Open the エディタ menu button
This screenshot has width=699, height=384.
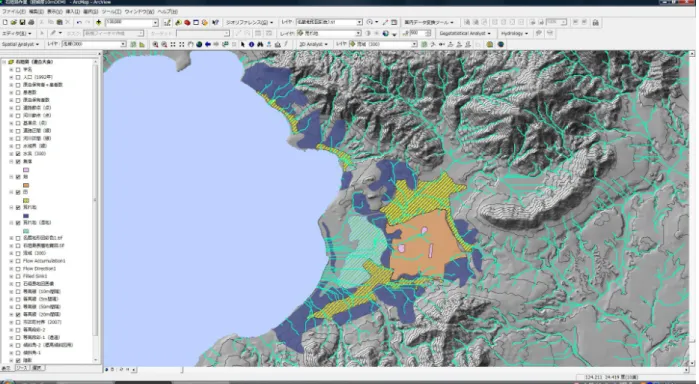pos(17,33)
